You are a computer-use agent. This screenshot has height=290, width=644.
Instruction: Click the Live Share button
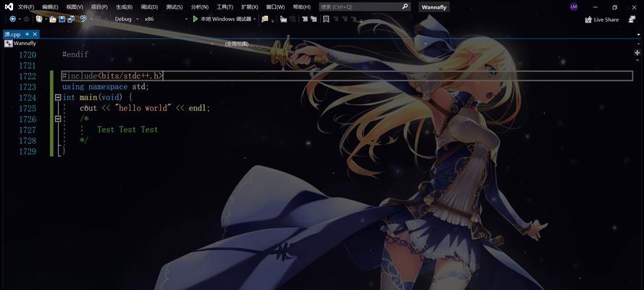click(x=602, y=20)
